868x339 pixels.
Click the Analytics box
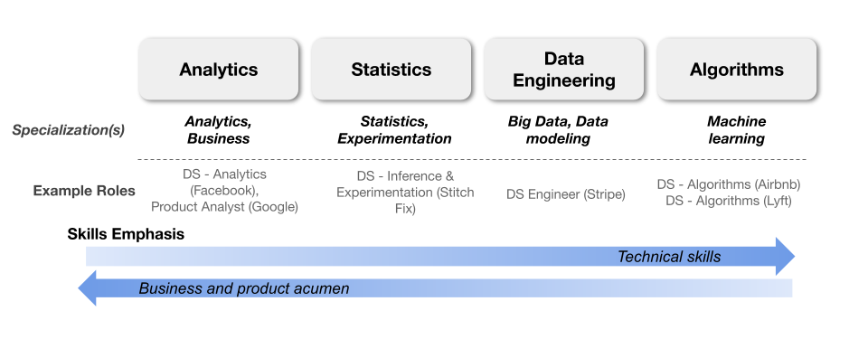pos(219,70)
